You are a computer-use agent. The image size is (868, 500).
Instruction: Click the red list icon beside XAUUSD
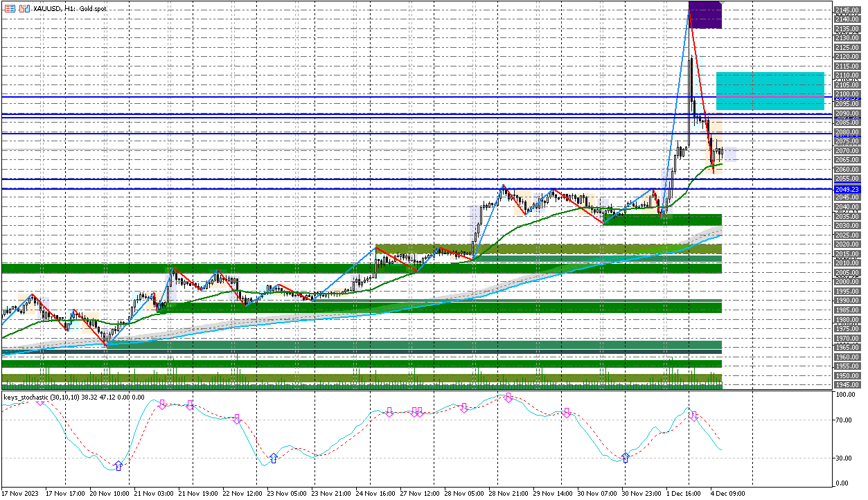tap(10, 8)
